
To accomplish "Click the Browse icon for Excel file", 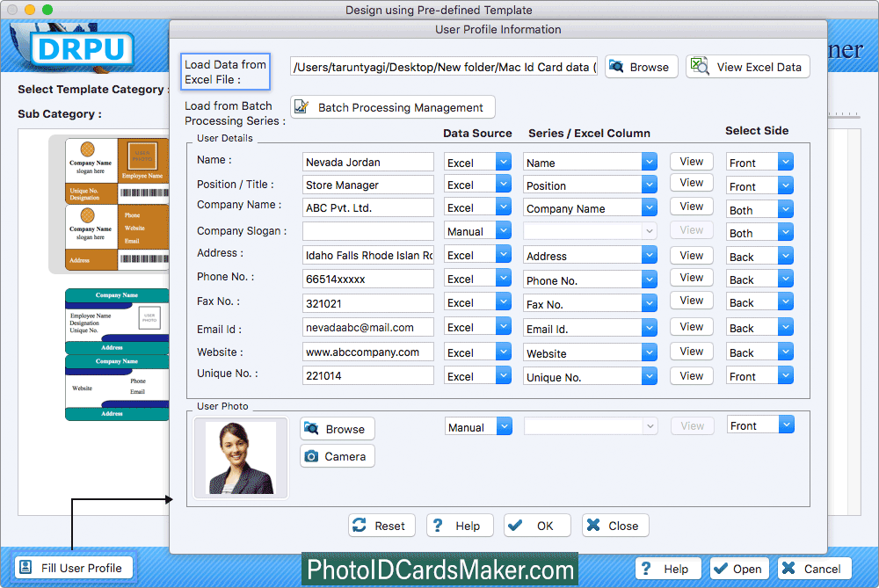I will (x=618, y=67).
